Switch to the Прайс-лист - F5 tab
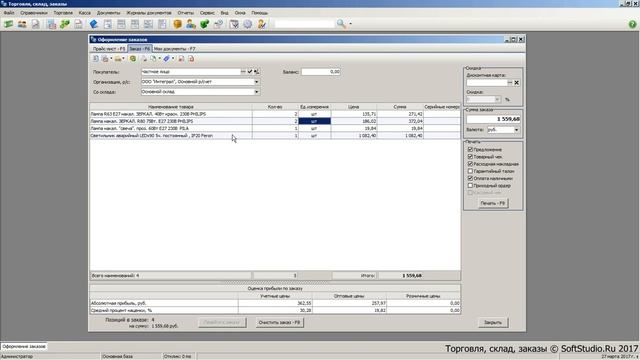This screenshot has height=360, width=640. click(109, 49)
